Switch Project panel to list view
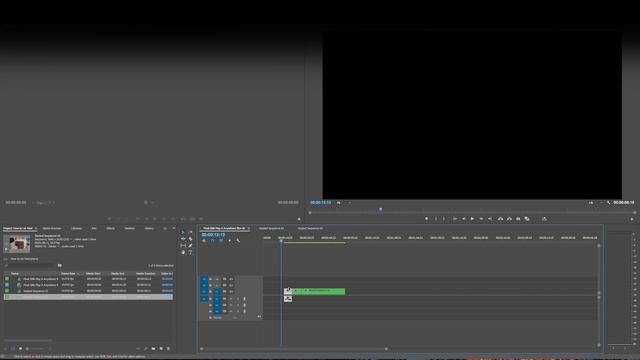The image size is (640, 360). pyautogui.click(x=13, y=349)
